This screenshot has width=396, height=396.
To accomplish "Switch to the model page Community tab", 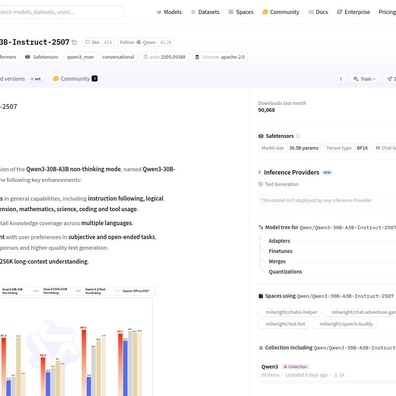I will pos(75,79).
